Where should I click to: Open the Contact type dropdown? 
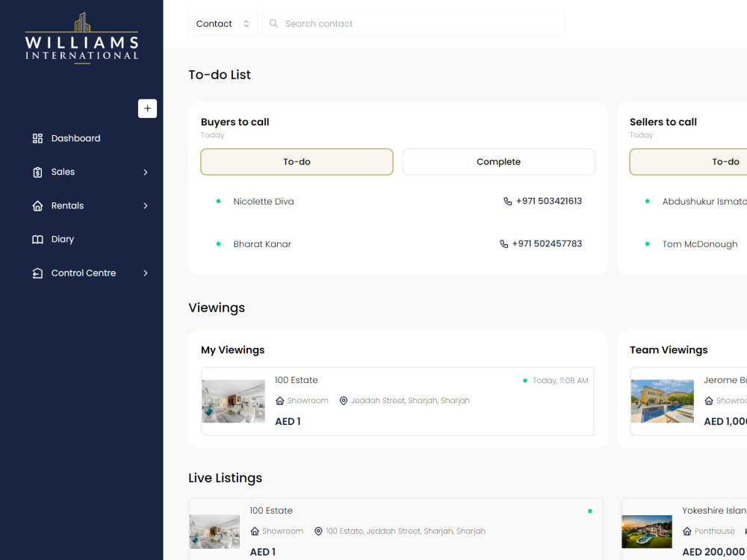coord(223,23)
